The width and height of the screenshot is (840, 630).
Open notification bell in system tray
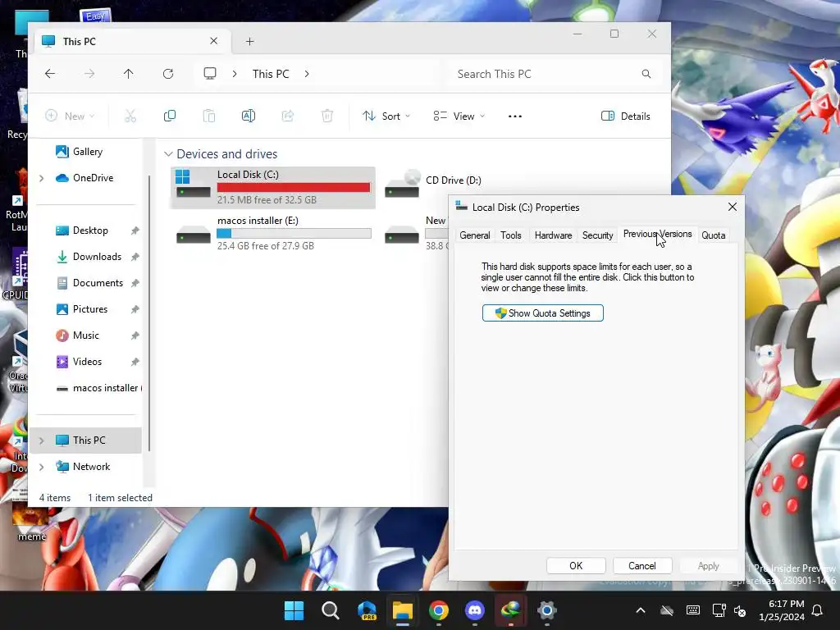pos(818,610)
